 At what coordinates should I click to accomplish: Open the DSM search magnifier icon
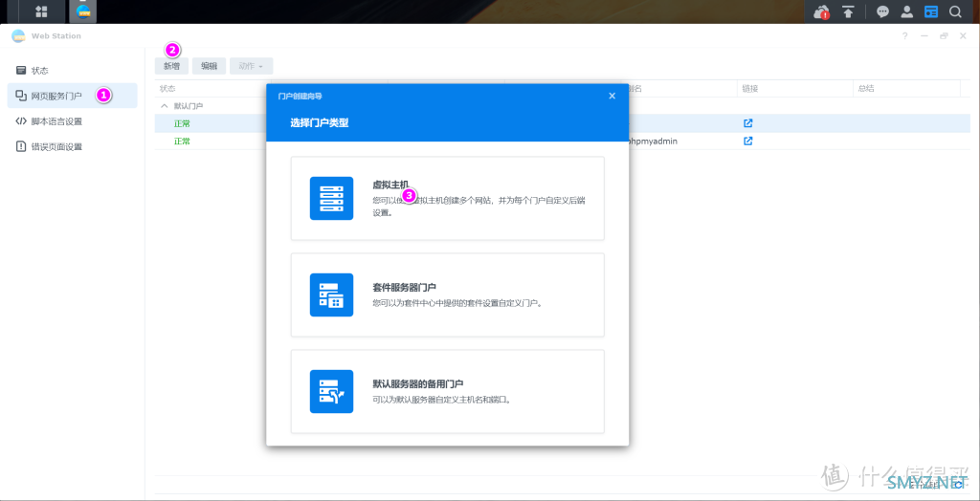tap(955, 11)
